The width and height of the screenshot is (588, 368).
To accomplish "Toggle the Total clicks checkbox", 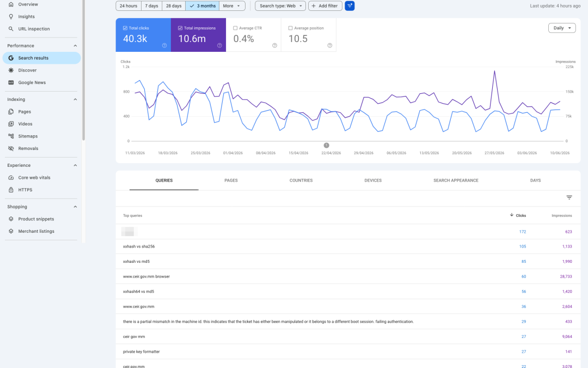I will click(x=125, y=28).
